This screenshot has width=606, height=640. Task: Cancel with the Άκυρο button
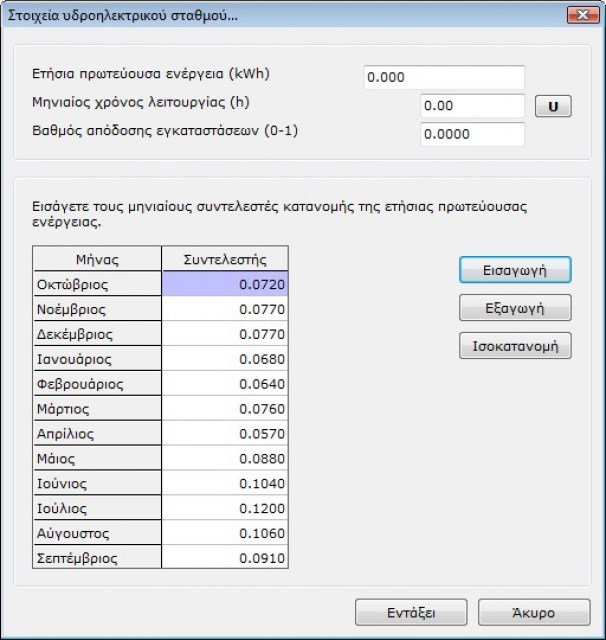tap(528, 613)
